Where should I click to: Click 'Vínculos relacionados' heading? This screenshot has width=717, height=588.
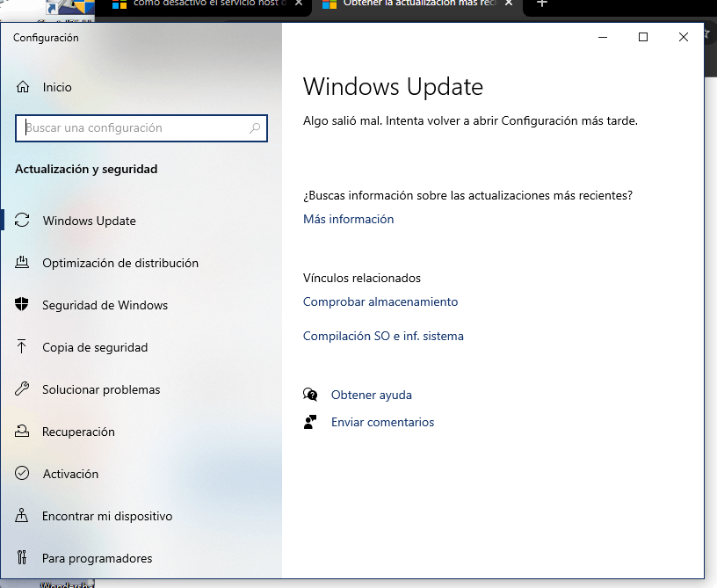[362, 278]
